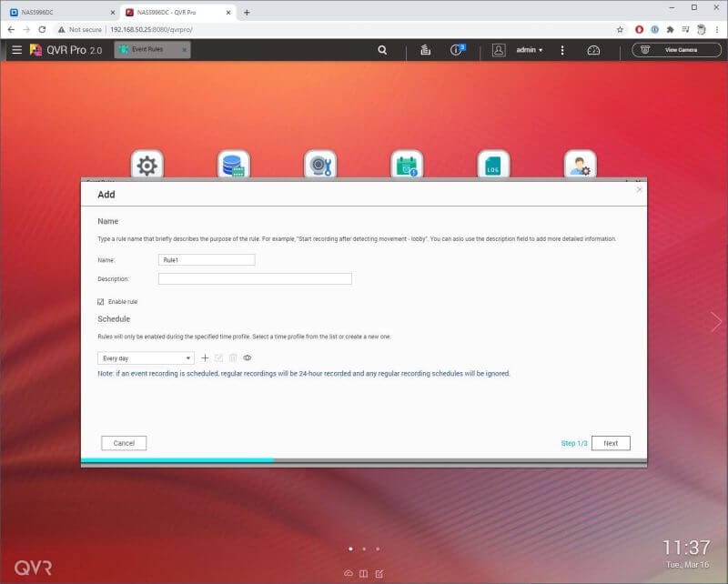Viewport: 728px width, 584px height.
Task: Select the second desktop page dot
Action: (364, 549)
